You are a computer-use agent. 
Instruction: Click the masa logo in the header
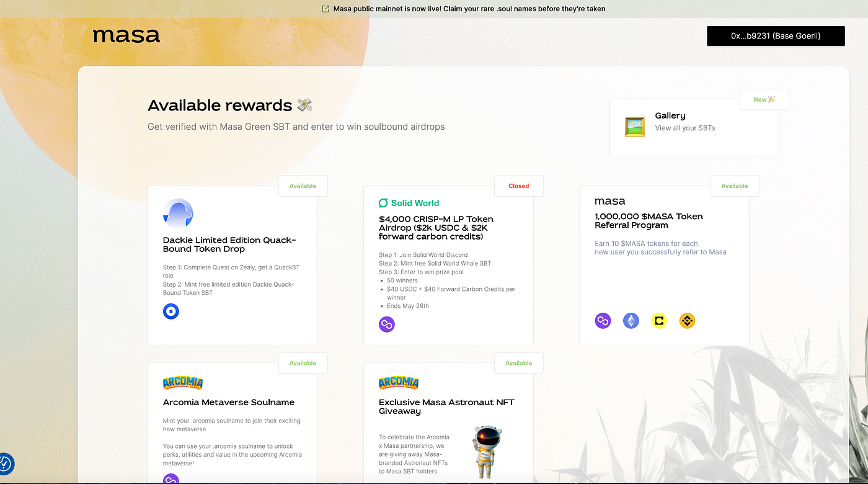point(126,35)
